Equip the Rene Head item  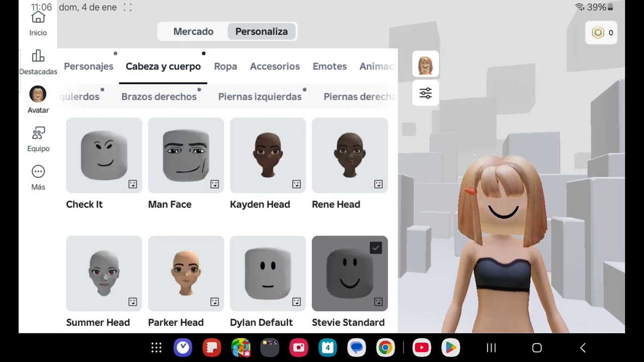350,155
